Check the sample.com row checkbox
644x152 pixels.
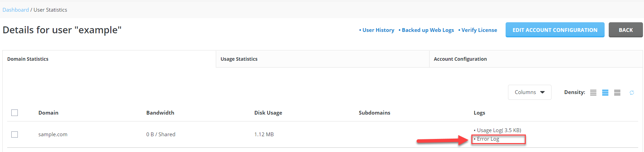click(x=14, y=135)
